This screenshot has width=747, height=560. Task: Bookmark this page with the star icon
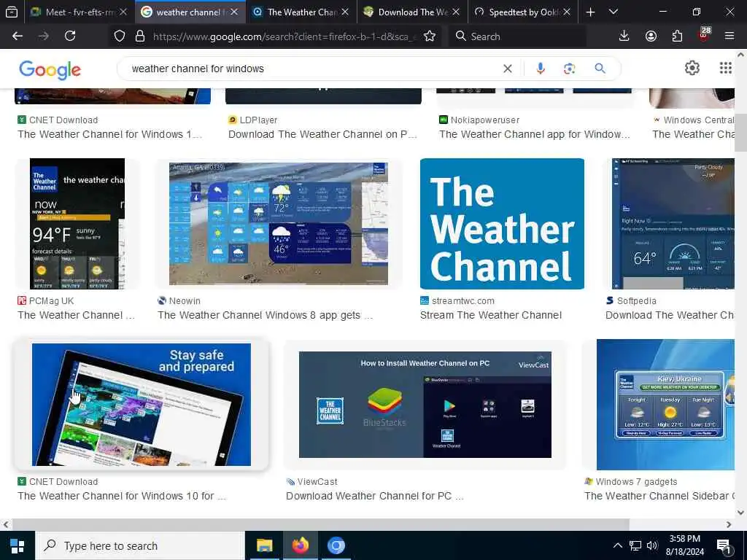pyautogui.click(x=430, y=36)
